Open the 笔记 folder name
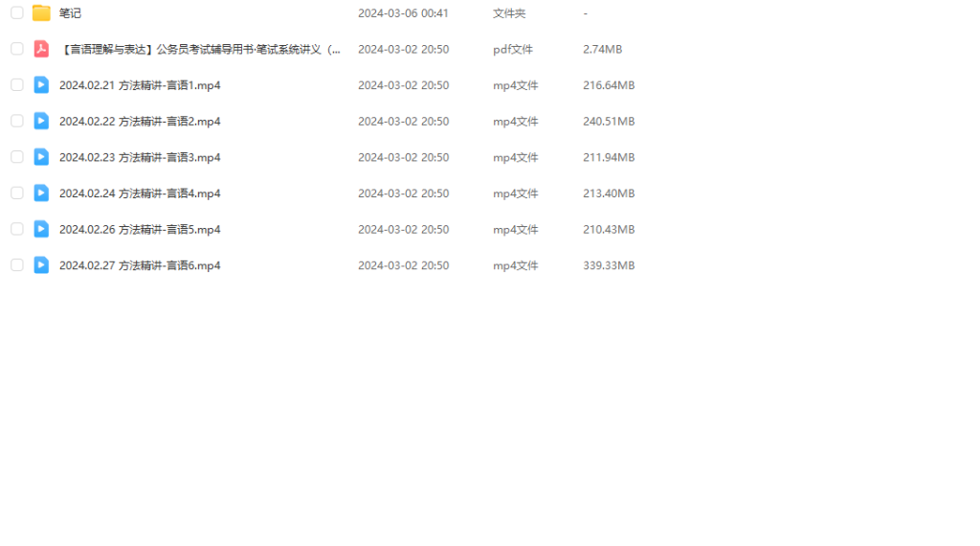Viewport: 980px width, 546px height. (x=70, y=13)
